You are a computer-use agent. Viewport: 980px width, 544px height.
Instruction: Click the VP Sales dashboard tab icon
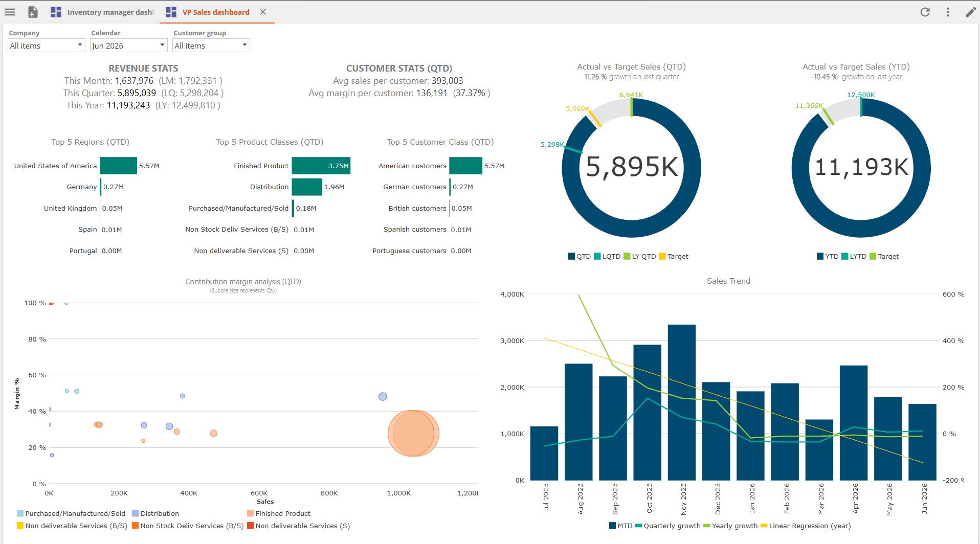(171, 12)
